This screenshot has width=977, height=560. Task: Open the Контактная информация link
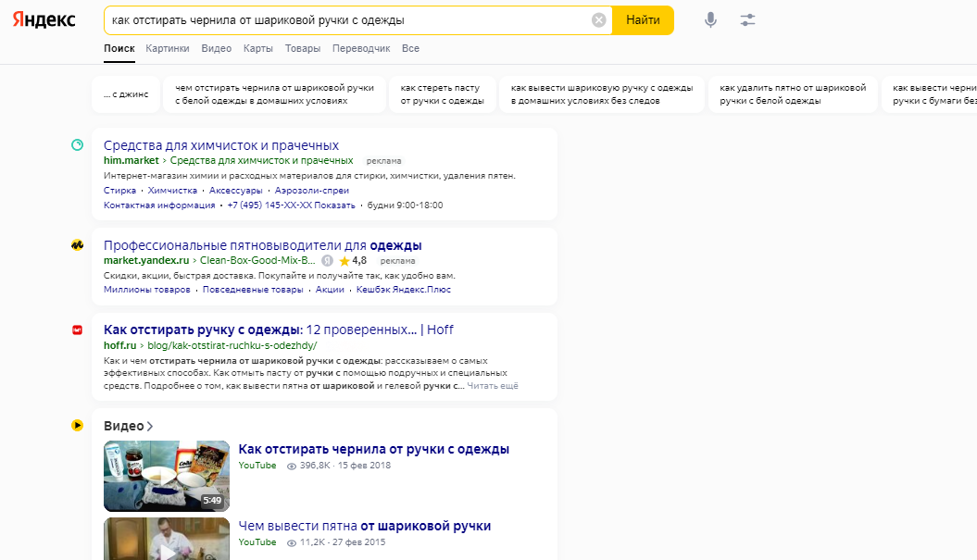159,205
